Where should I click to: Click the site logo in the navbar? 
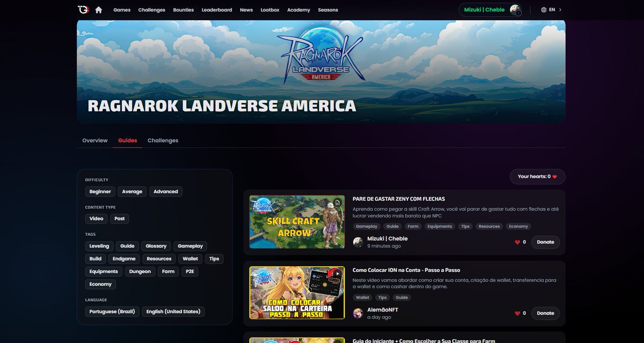click(x=83, y=10)
